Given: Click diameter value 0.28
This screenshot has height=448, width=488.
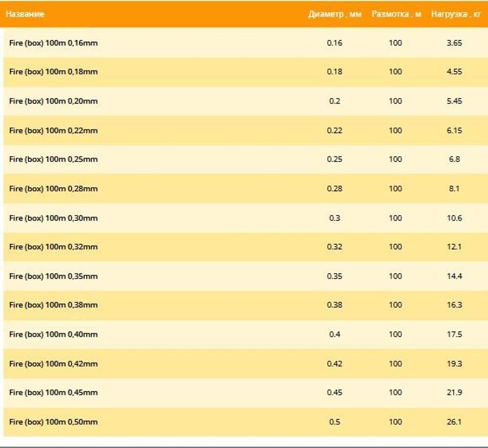Looking at the screenshot, I should pos(335,189).
